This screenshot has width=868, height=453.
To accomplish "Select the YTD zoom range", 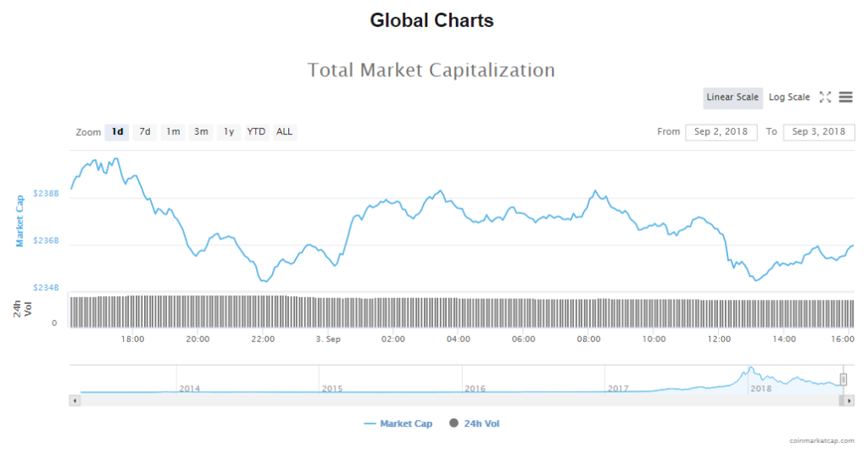I will (x=256, y=131).
